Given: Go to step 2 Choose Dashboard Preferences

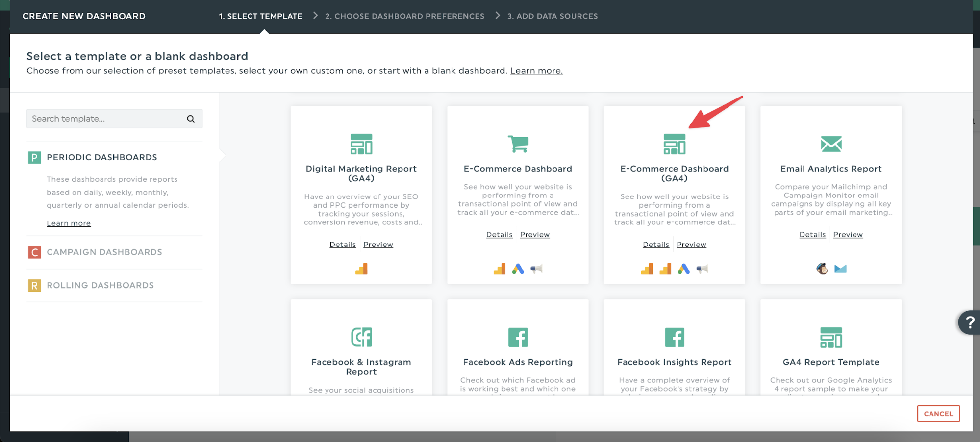Looking at the screenshot, I should click(405, 16).
